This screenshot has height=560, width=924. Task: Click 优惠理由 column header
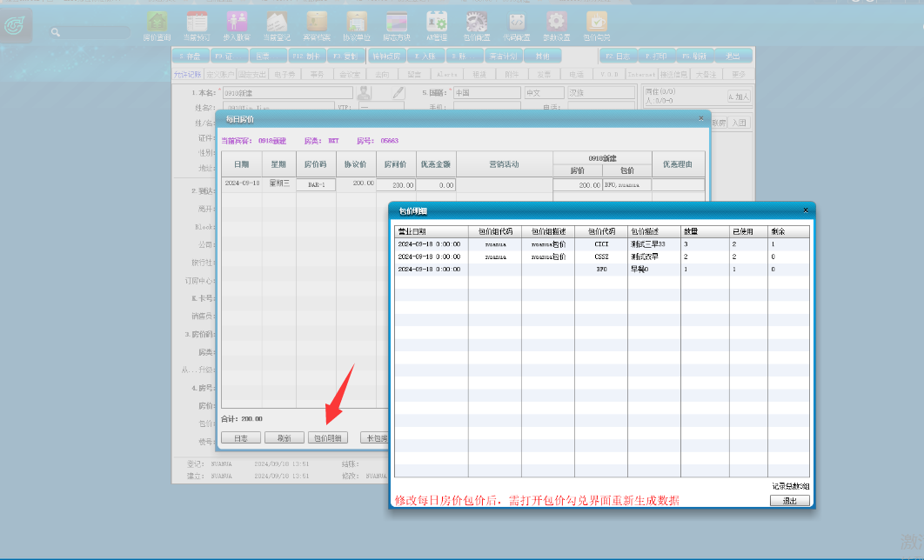pyautogui.click(x=678, y=164)
